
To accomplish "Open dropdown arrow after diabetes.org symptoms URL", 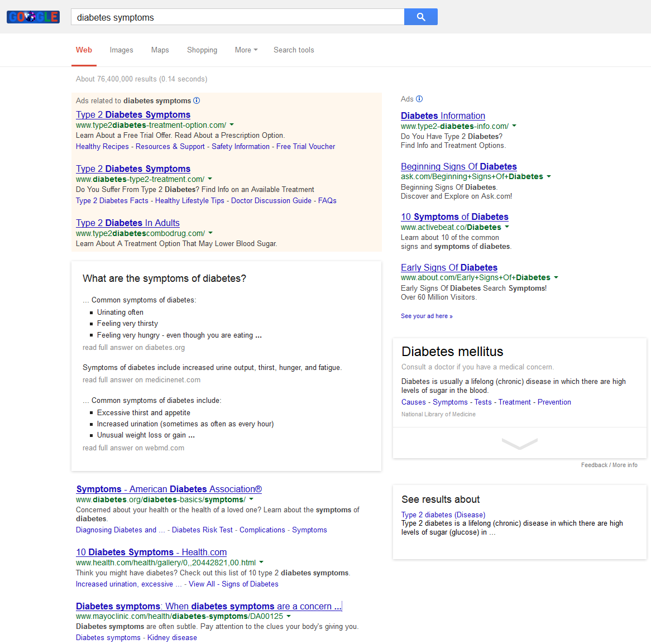I will 251,499.
